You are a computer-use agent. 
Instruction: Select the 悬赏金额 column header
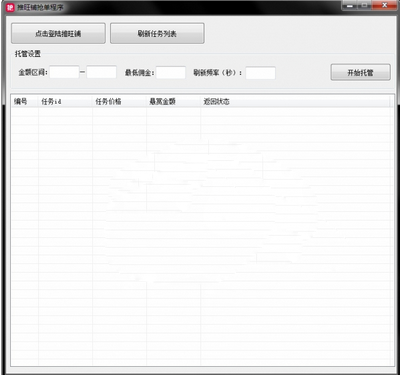pos(173,102)
